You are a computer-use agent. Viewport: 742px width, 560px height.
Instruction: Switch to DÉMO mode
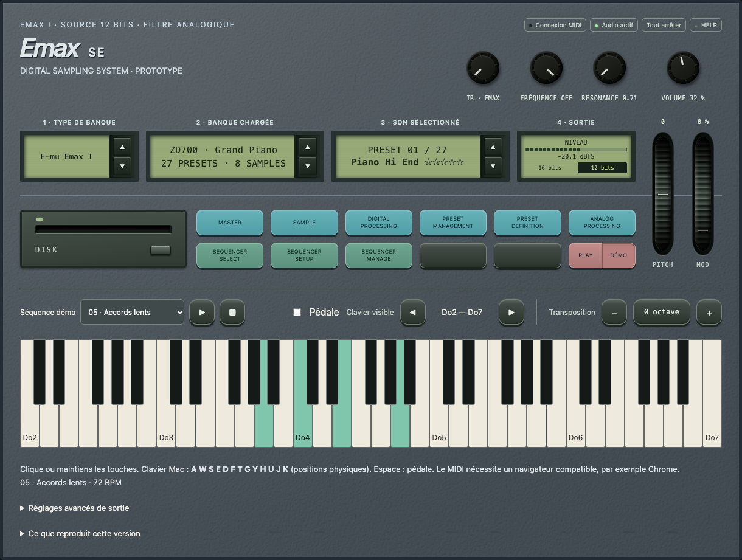pyautogui.click(x=619, y=255)
